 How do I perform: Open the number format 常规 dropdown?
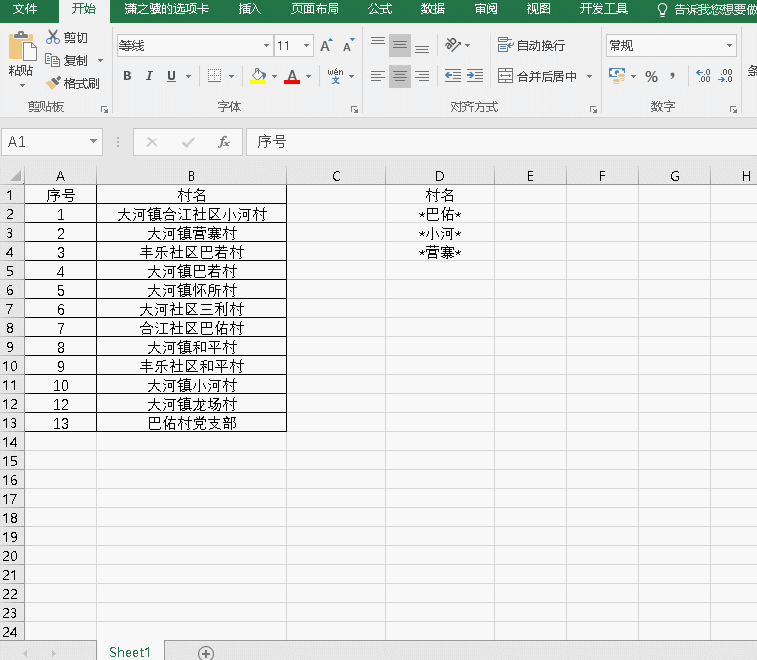click(x=729, y=46)
